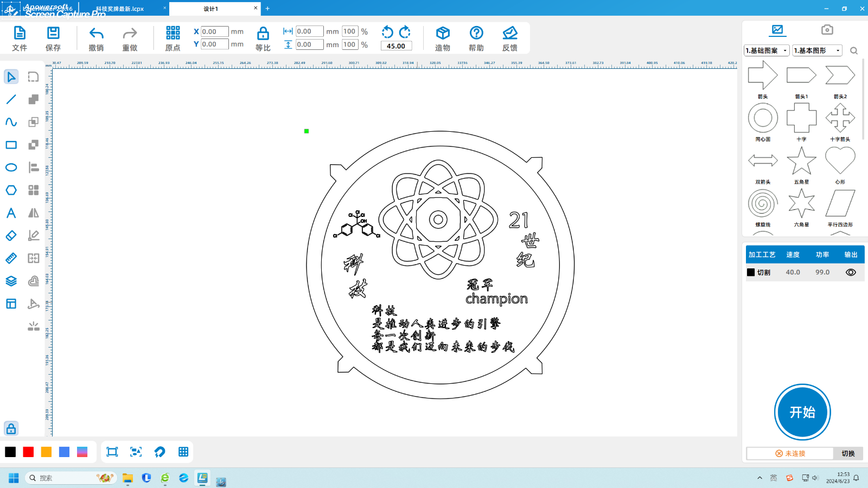The image size is (868, 488).
Task: Open the Layers tool in sidebar
Action: coord(11,281)
